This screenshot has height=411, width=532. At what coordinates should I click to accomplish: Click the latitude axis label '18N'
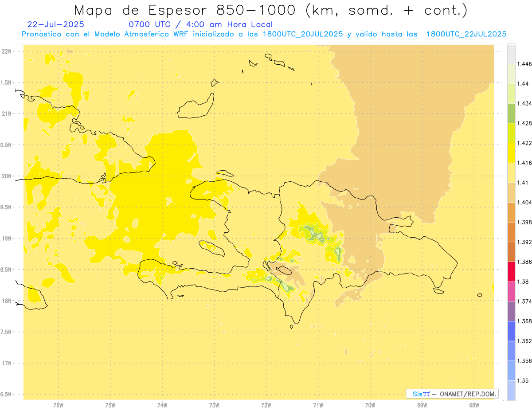(7, 301)
